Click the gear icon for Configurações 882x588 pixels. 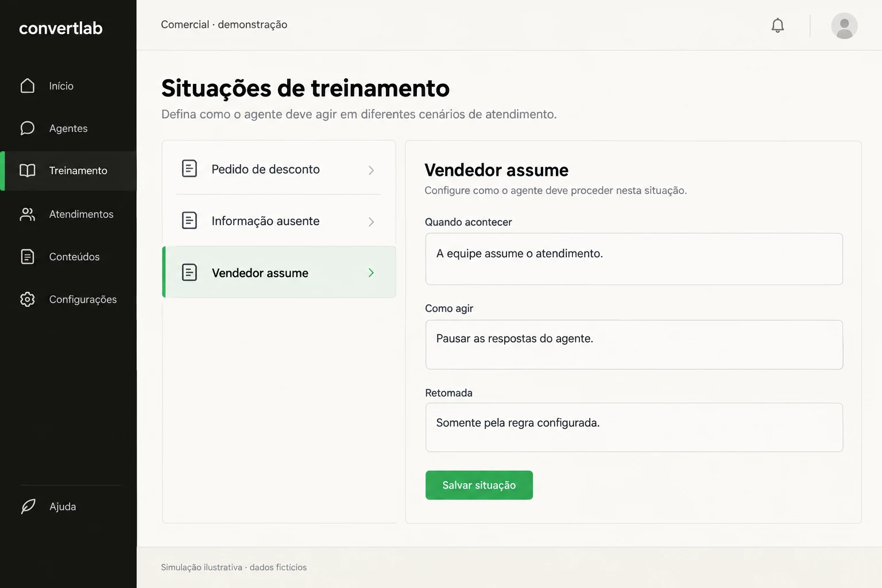click(28, 299)
